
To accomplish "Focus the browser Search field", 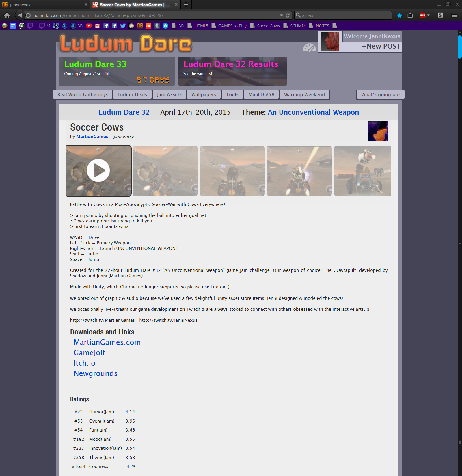I will coord(343,15).
